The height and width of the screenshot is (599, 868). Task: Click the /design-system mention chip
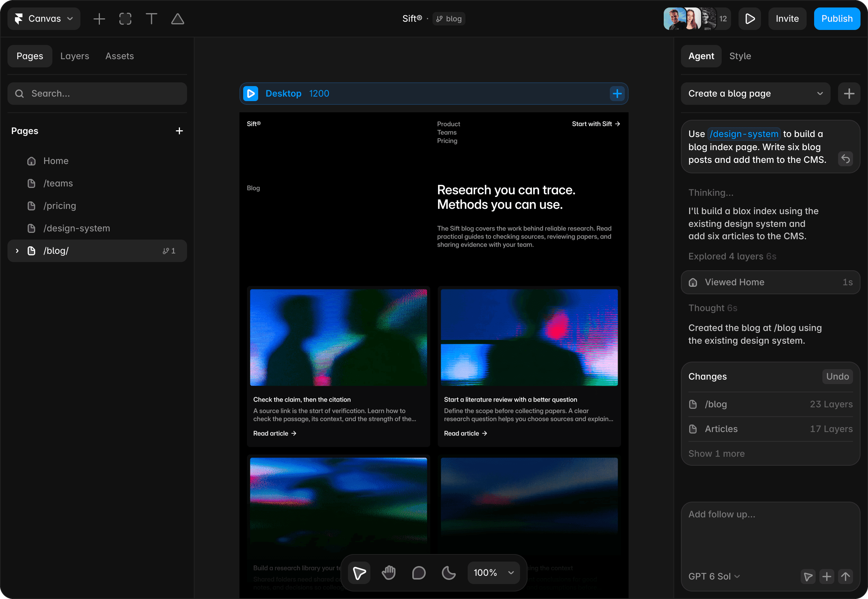[744, 134]
